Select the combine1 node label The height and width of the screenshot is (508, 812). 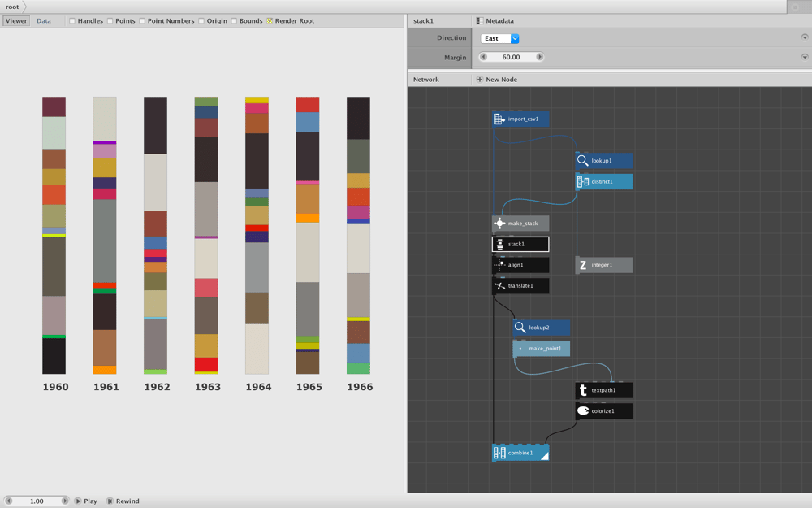(x=520, y=453)
